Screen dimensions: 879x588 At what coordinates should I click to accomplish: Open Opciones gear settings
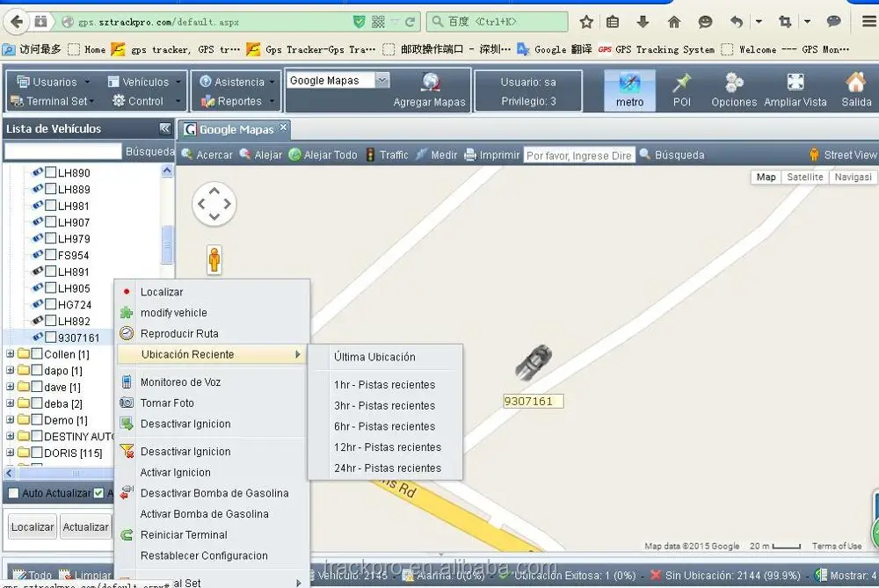tap(734, 83)
